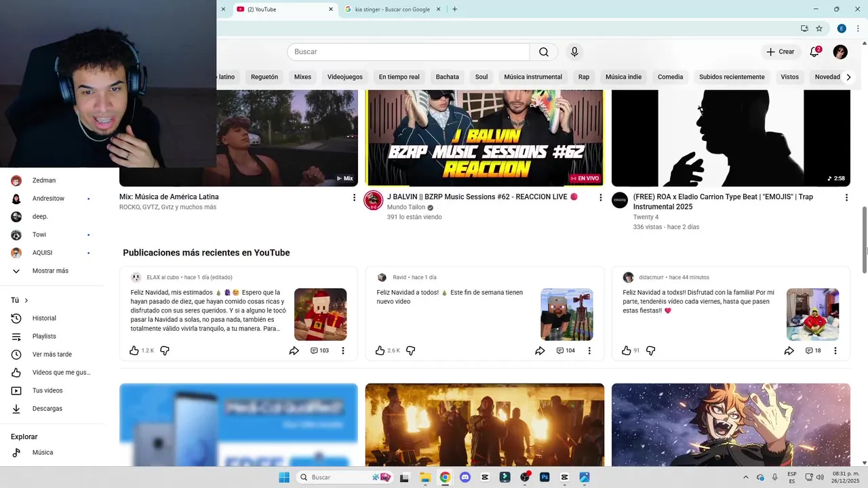
Task: Select the Bachata chip
Action: coord(448,77)
